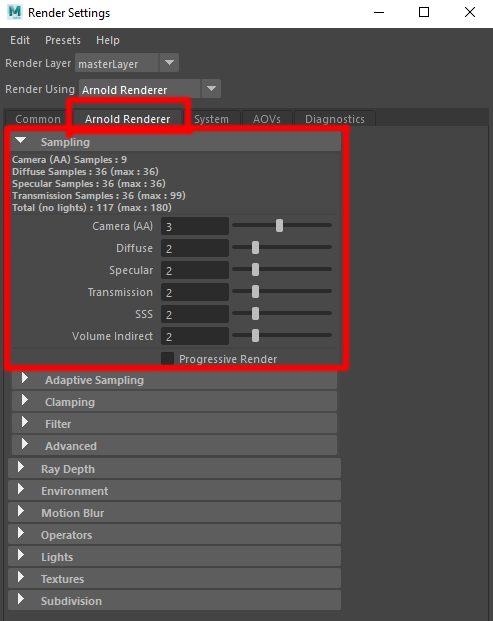The height and width of the screenshot is (621, 493).
Task: Expand the Ray Depth section
Action: tap(21, 467)
